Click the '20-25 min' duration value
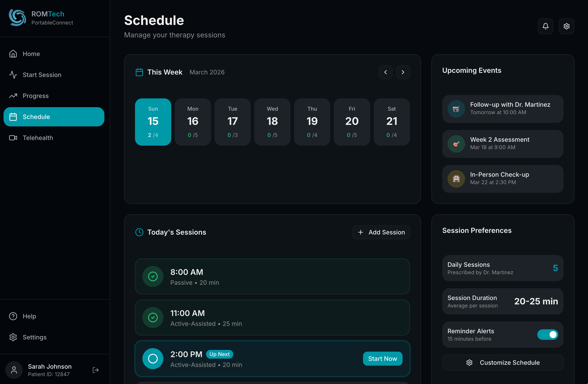The image size is (588, 384). pos(536,301)
